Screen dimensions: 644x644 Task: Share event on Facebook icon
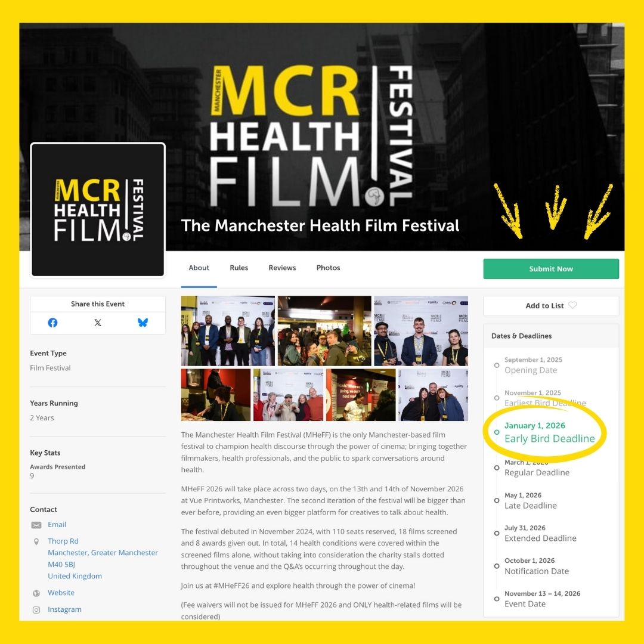click(x=52, y=323)
